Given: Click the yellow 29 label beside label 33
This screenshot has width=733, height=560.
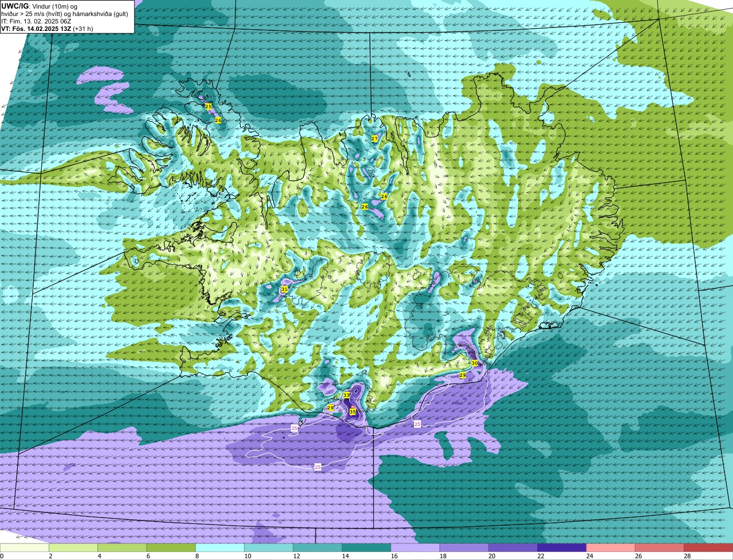Looking at the screenshot, I should click(x=330, y=408).
